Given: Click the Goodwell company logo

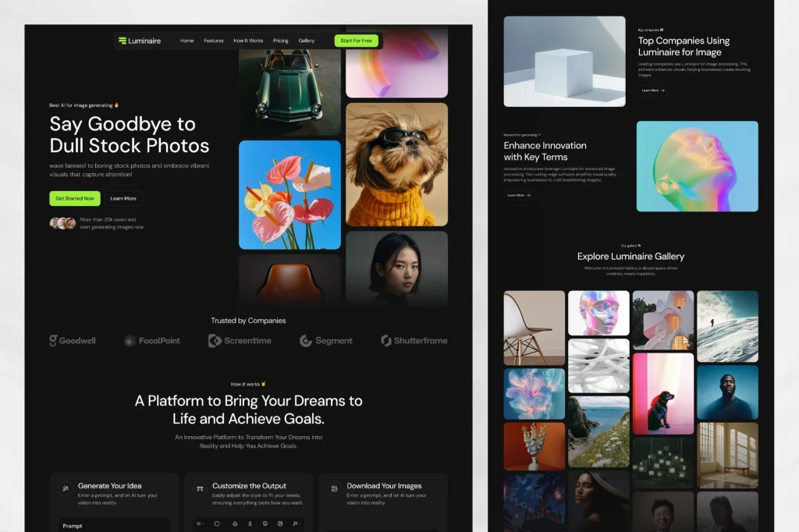Looking at the screenshot, I should pos(73,340).
